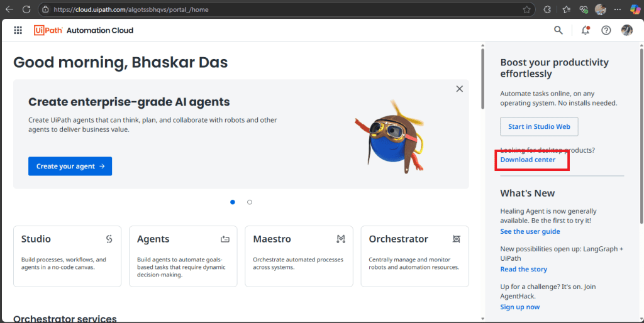
Task: Click the Agents card icon
Action: (225, 239)
